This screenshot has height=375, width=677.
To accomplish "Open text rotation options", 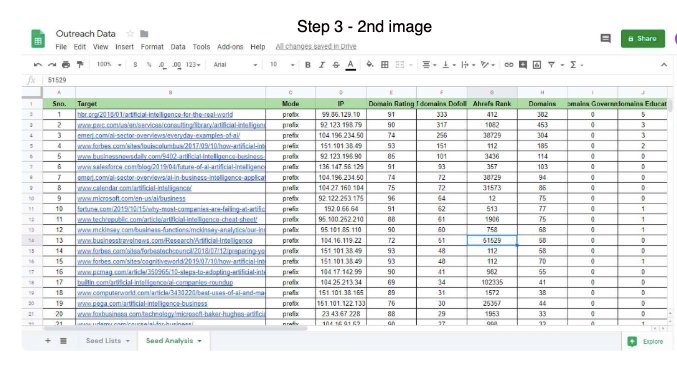I will pyautogui.click(x=487, y=65).
